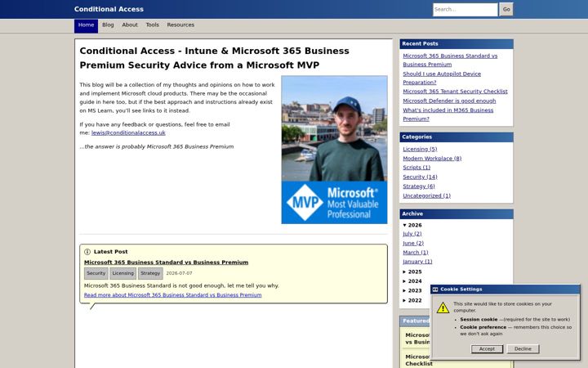Open the March (1) archive
588x368 pixels.
coord(416,253)
